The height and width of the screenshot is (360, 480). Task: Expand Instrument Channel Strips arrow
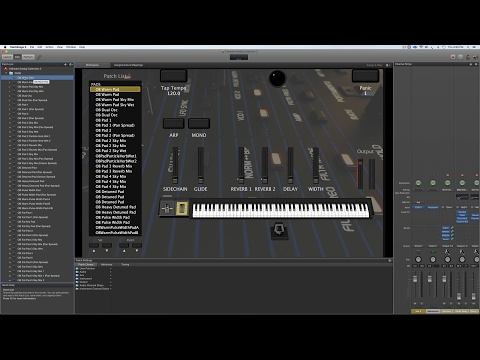(110, 289)
